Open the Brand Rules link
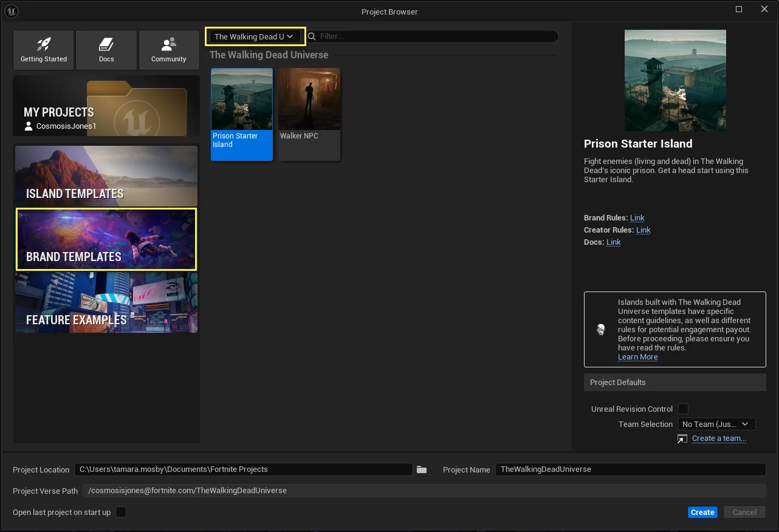Image resolution: width=779 pixels, height=532 pixels. (x=637, y=218)
